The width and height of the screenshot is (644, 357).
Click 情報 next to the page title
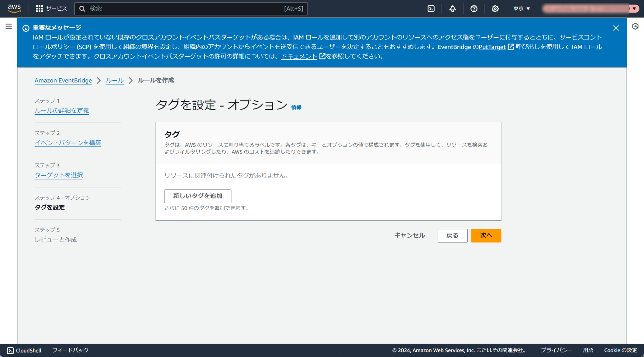click(x=296, y=107)
